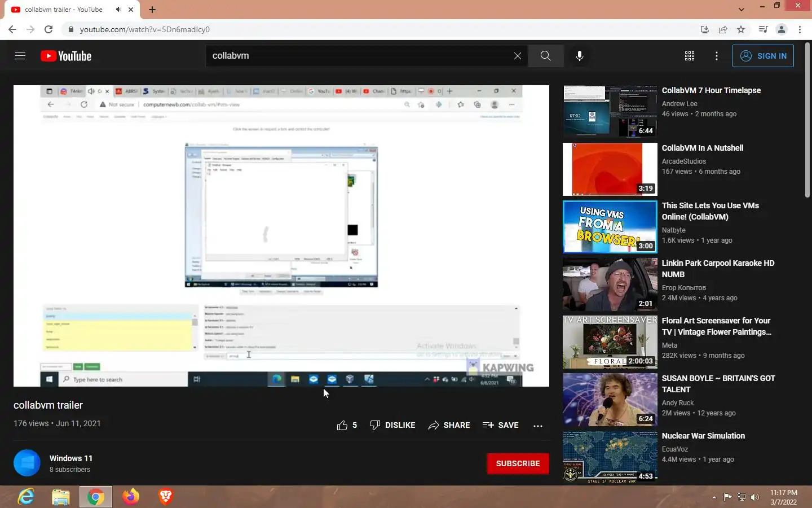Install the app via address bar icon
This screenshot has height=508, width=812.
click(704, 29)
